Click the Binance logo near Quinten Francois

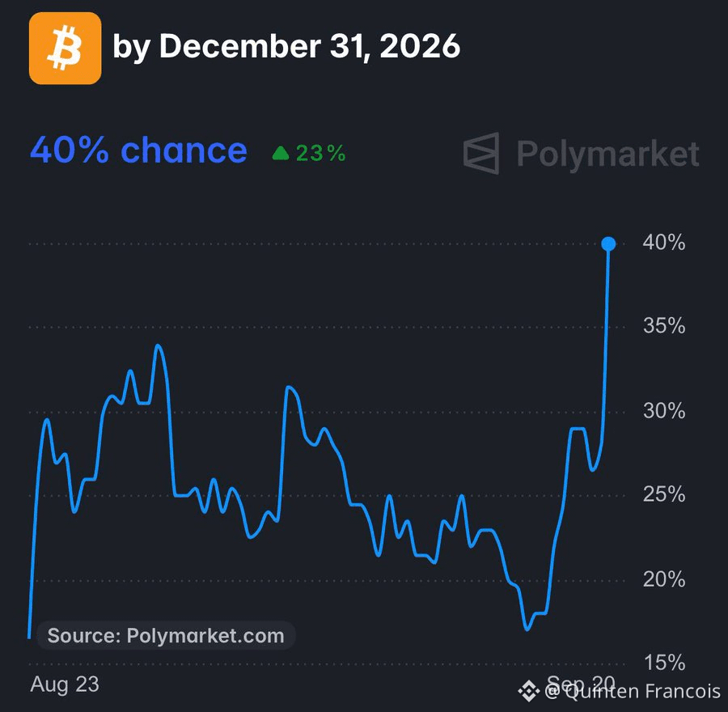(x=528, y=691)
